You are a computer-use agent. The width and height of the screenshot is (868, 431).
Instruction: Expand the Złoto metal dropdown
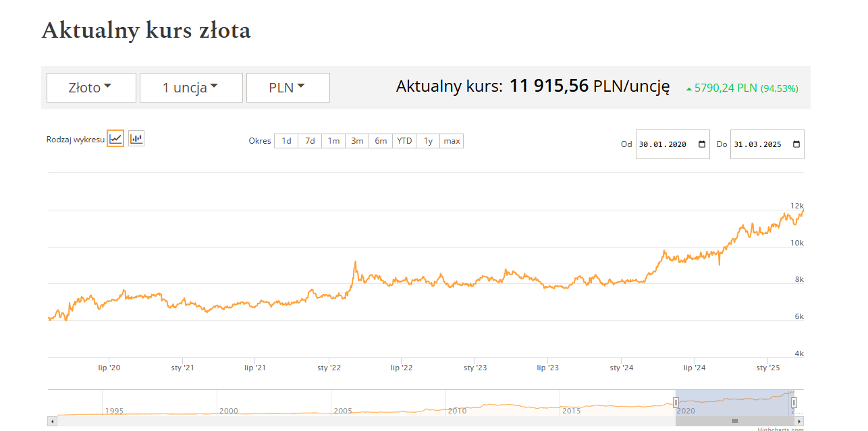coord(91,88)
